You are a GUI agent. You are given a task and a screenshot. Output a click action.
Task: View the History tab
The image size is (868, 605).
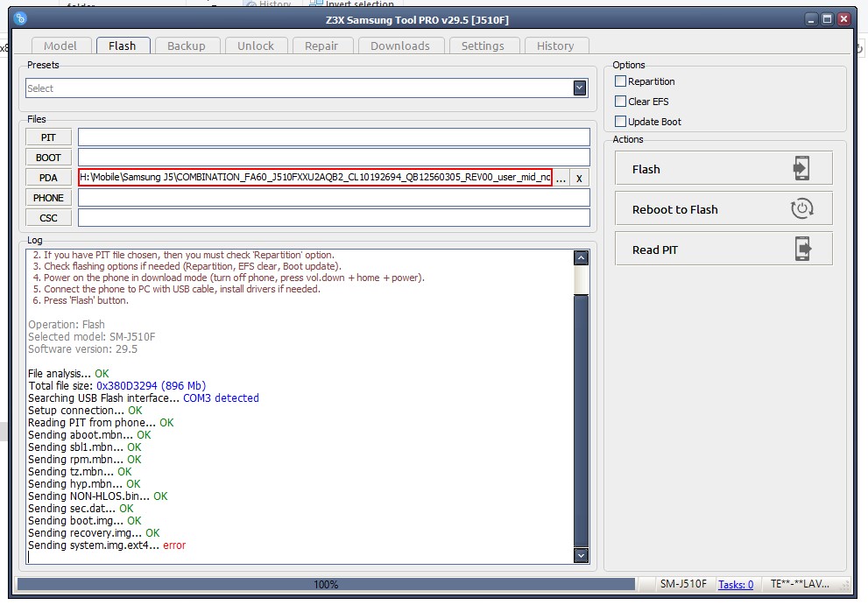click(x=555, y=46)
